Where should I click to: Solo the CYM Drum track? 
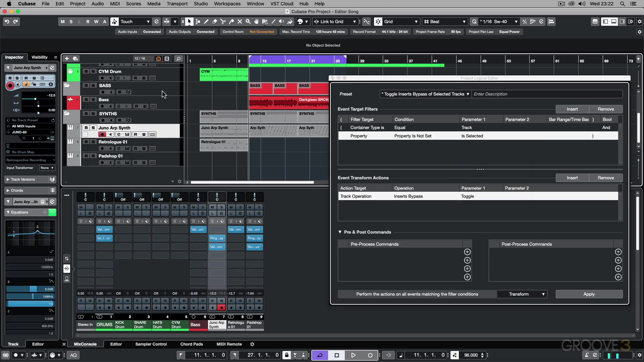pyautogui.click(x=93, y=71)
